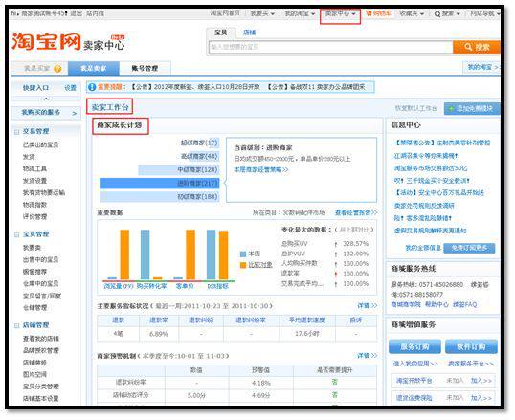Screen dimensions: 515x420
Task: Collapse the 快捷入口 panel with up arrow
Action: tap(46, 99)
